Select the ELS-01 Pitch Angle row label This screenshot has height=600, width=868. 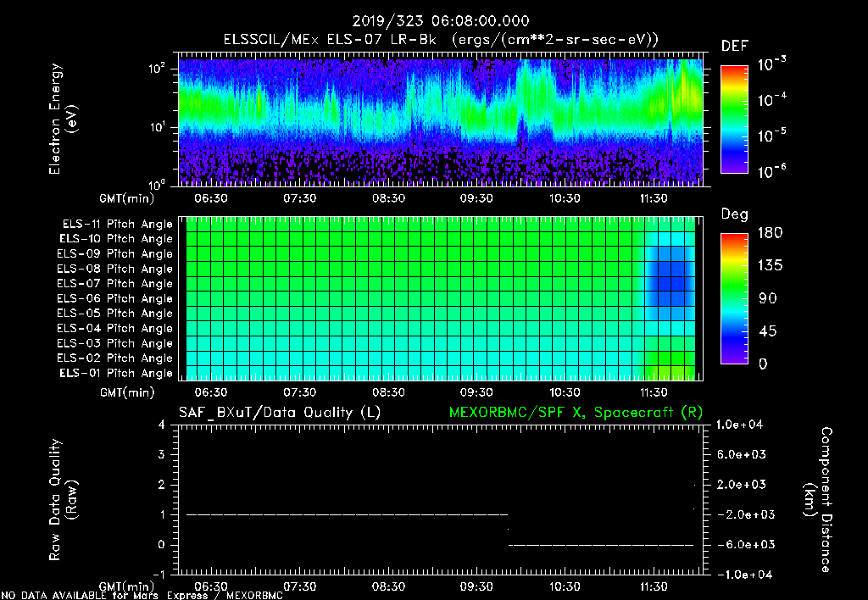click(115, 373)
